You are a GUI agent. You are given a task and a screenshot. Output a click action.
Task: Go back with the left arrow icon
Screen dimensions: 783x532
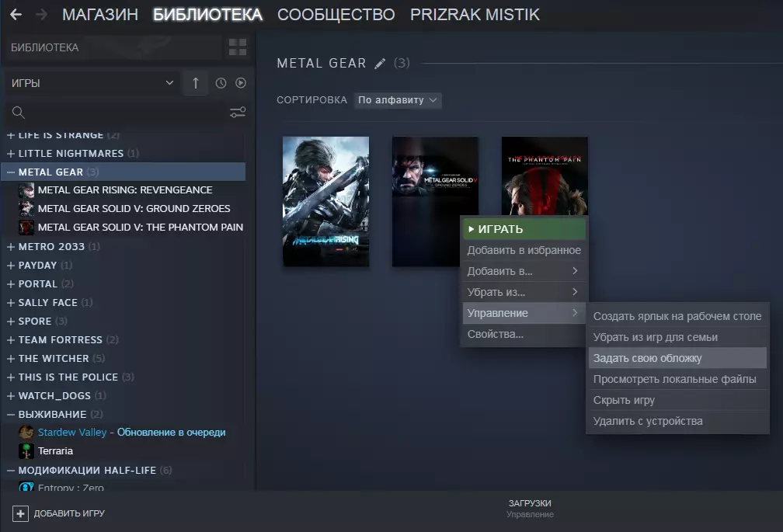point(16,15)
